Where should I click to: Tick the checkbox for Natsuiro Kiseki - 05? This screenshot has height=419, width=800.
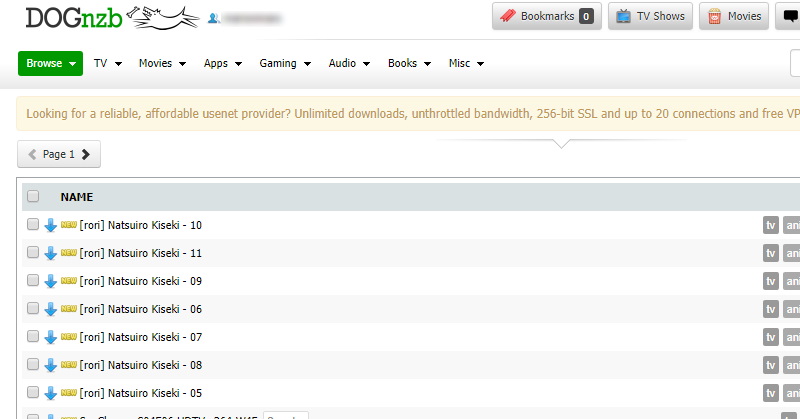(33, 393)
